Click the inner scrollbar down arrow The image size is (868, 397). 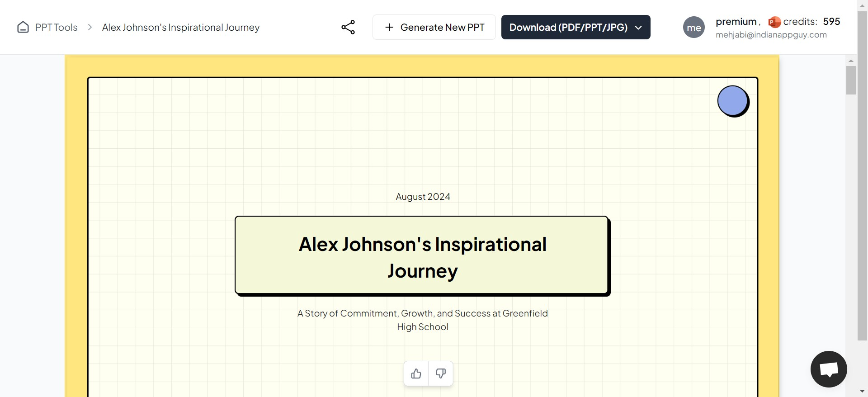(851, 391)
